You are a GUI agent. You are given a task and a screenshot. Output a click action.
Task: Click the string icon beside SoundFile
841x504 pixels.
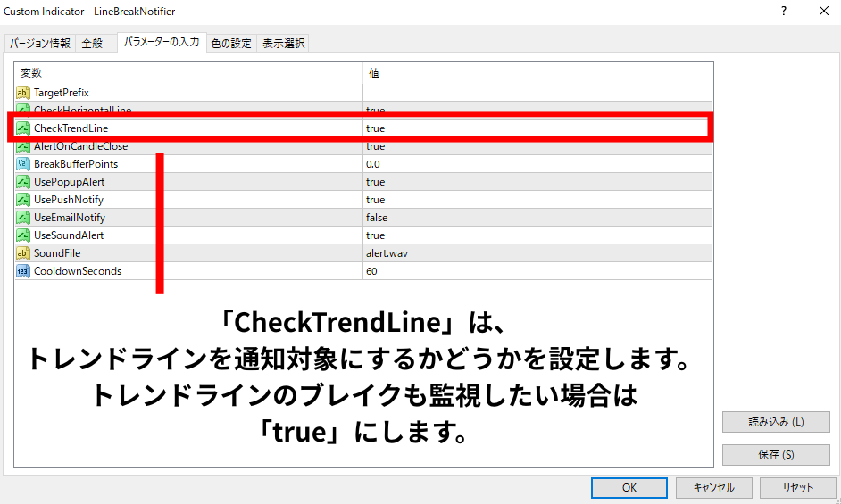[23, 253]
